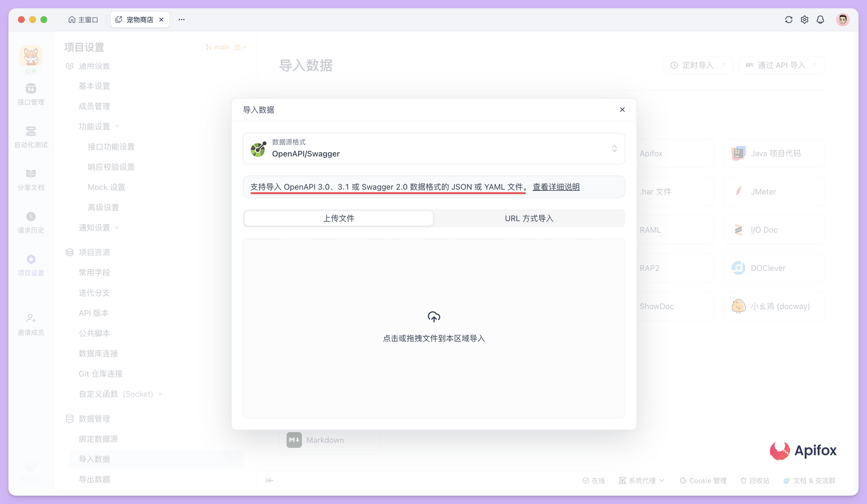The height and width of the screenshot is (504, 867).
Task: Open 文档 & 交流群 in the status bar
Action: coord(809,480)
